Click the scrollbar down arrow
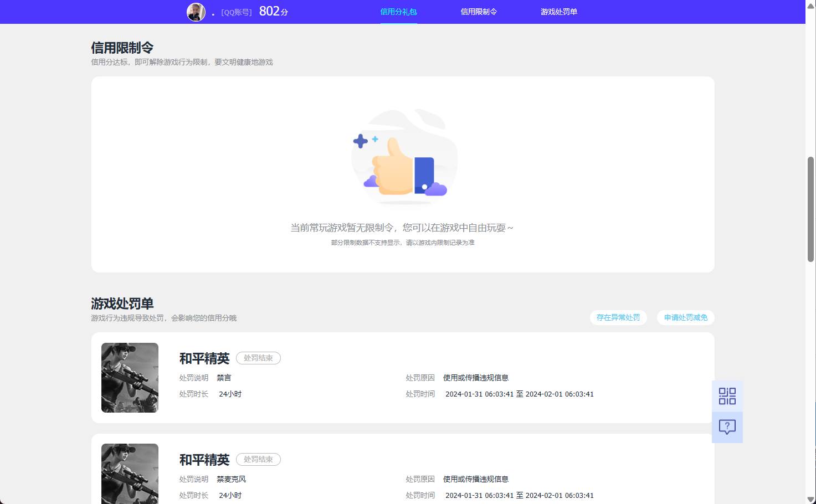This screenshot has height=504, width=816. 810,500
